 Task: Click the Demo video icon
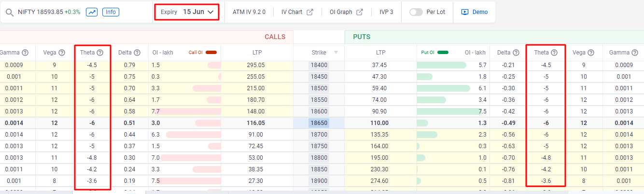[x=465, y=12]
